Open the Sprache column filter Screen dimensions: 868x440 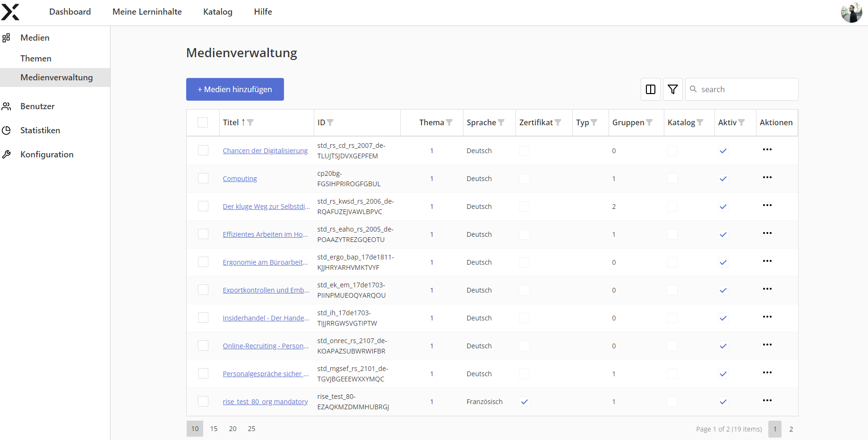click(x=501, y=122)
